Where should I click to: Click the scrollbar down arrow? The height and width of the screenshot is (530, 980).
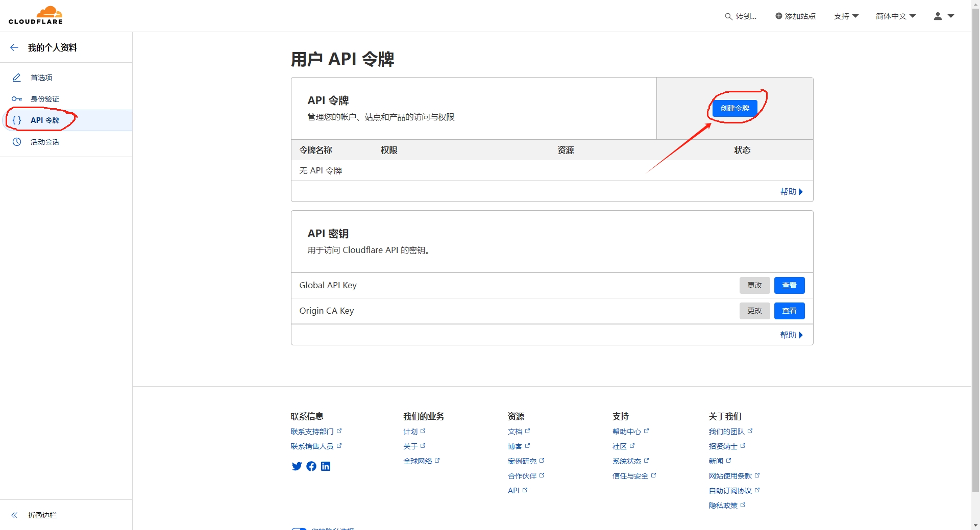tap(975, 525)
